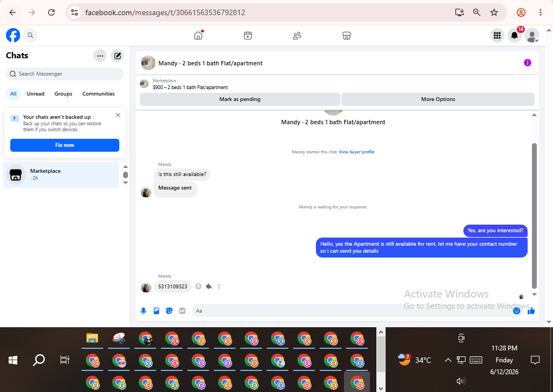Screen dimensions: 553x392
Task: Open the Facebook menu grid icon
Action: 497,35
